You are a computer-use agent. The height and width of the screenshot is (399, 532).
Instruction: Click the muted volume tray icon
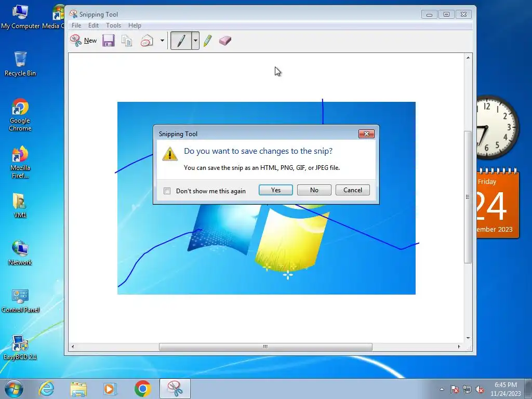[x=480, y=389]
